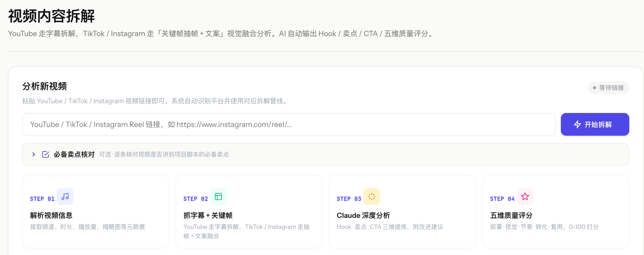
Task: Click the star icon in Step 04
Action: coord(525,197)
